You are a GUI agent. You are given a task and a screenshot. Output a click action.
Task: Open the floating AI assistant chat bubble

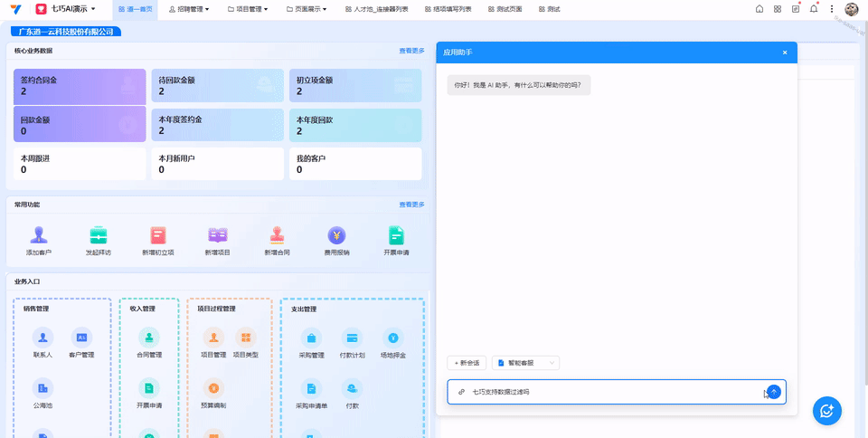click(826, 411)
